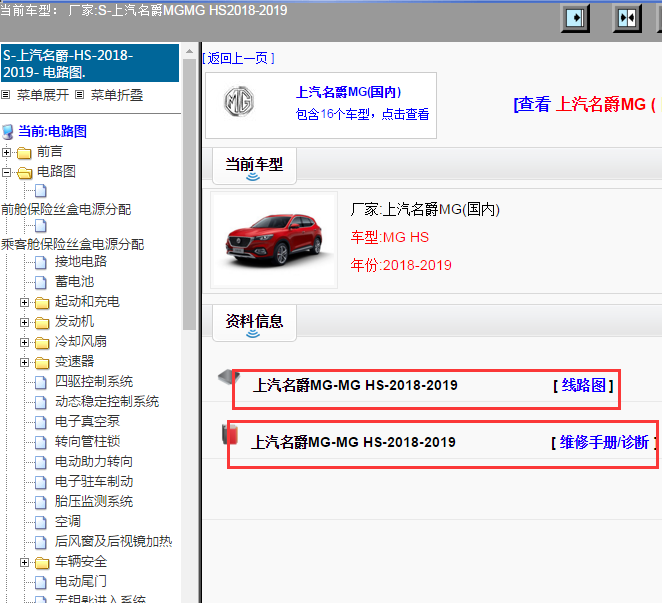
Task: Click the 变速器 folder icon
Action: pos(42,363)
